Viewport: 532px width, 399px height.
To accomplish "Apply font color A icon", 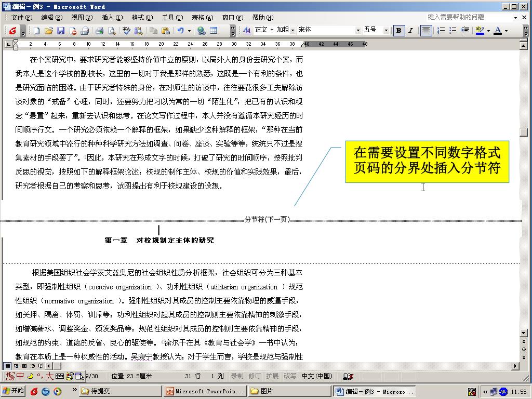I will point(498,31).
